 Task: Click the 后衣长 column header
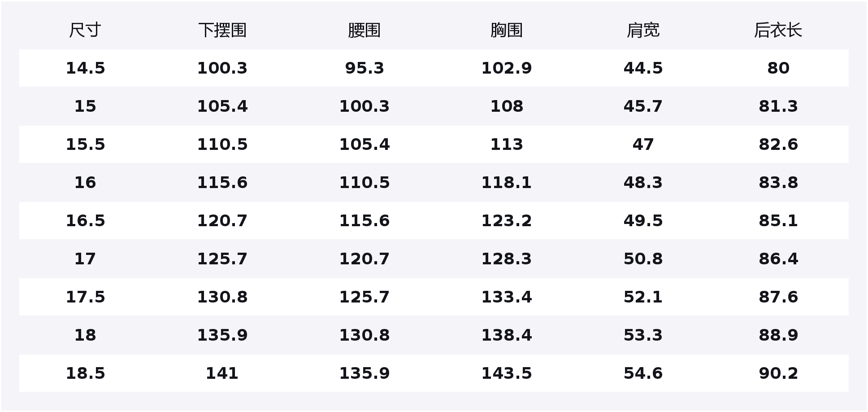point(778,30)
